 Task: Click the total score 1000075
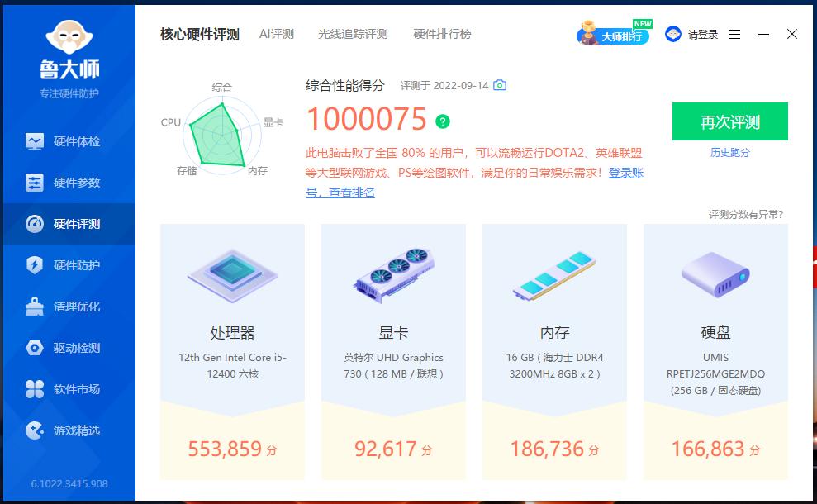[x=367, y=119]
